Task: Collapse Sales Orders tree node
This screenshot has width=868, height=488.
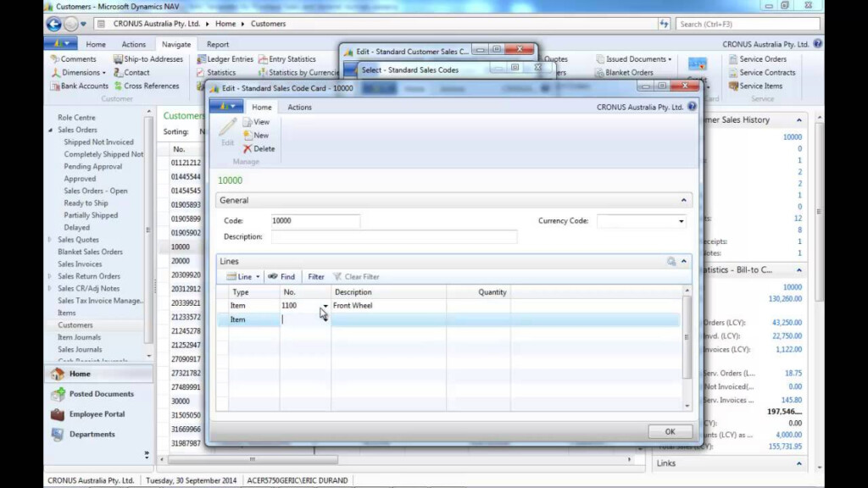Action: coord(50,130)
